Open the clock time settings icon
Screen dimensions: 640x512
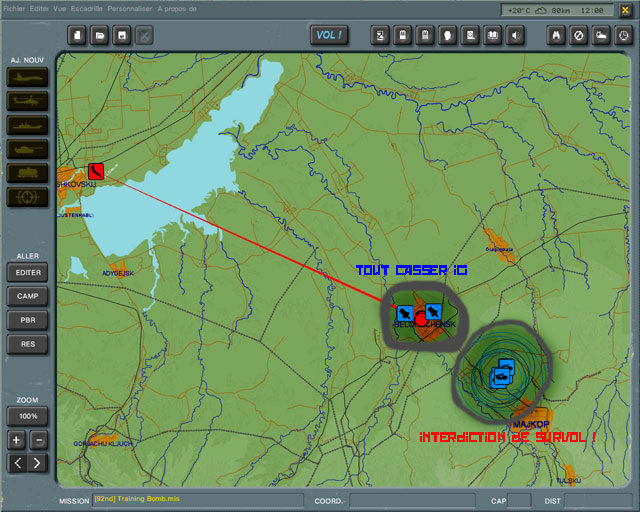pyautogui.click(x=624, y=36)
